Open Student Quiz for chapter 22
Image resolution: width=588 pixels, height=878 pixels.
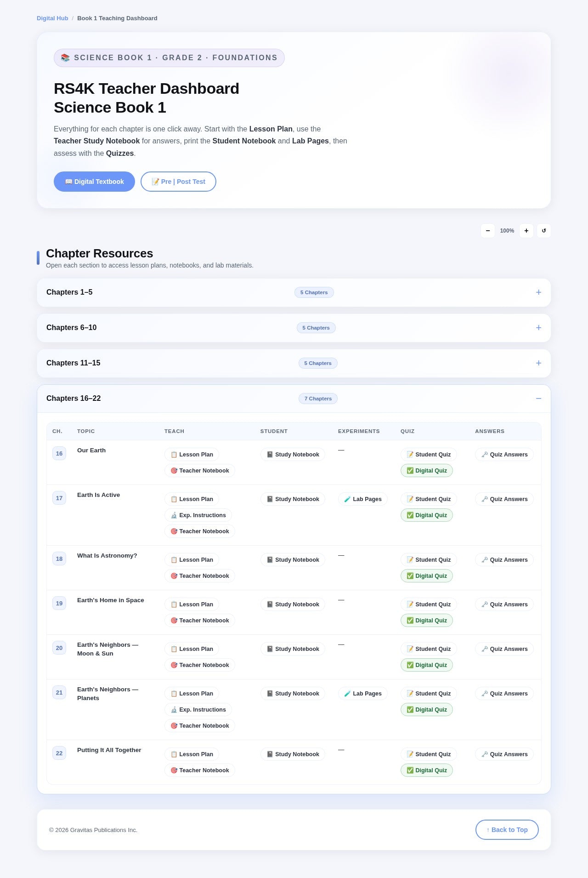pyautogui.click(x=429, y=754)
